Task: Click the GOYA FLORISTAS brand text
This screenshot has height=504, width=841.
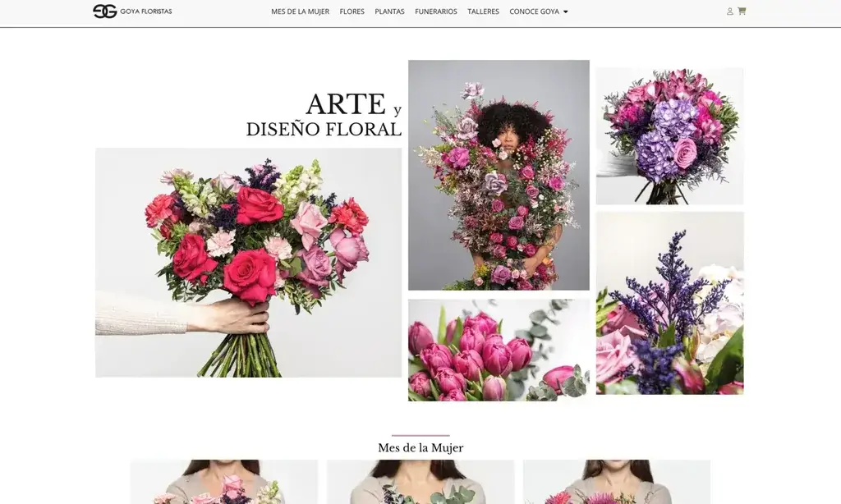Action: [146, 11]
